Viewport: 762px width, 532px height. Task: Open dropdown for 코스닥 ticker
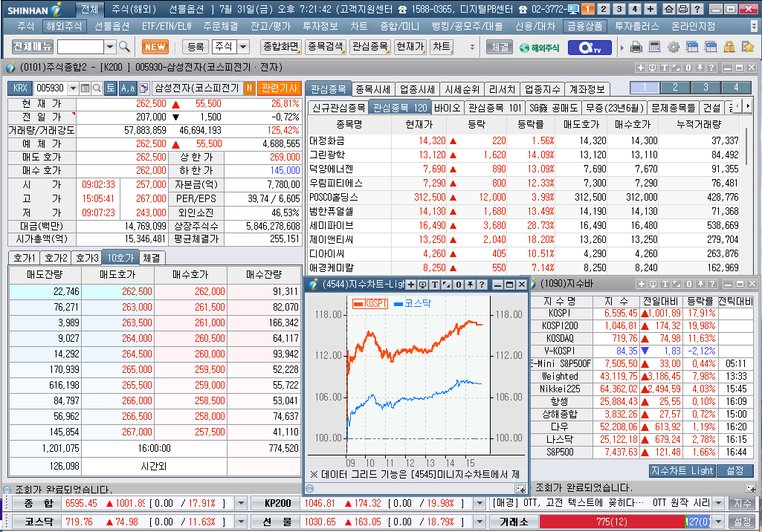click(x=241, y=522)
